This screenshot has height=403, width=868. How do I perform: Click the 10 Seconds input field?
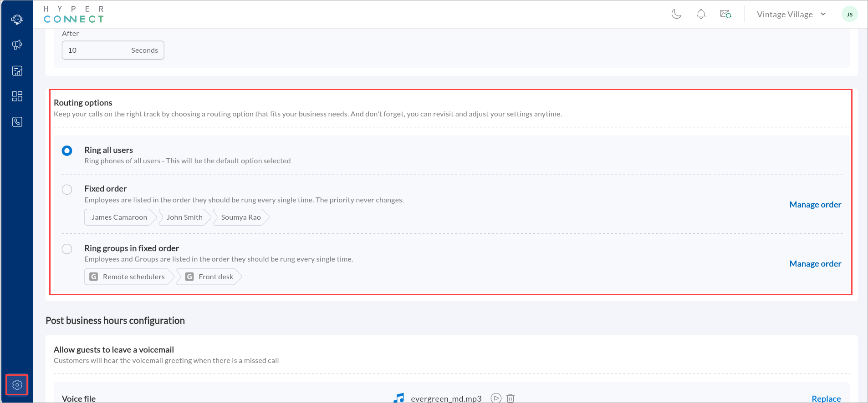pyautogui.click(x=113, y=50)
